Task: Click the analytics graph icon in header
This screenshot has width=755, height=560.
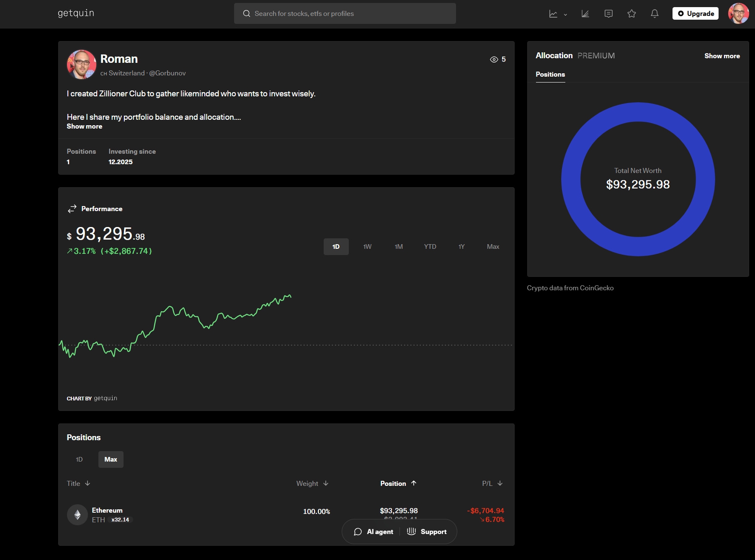Action: pyautogui.click(x=585, y=14)
